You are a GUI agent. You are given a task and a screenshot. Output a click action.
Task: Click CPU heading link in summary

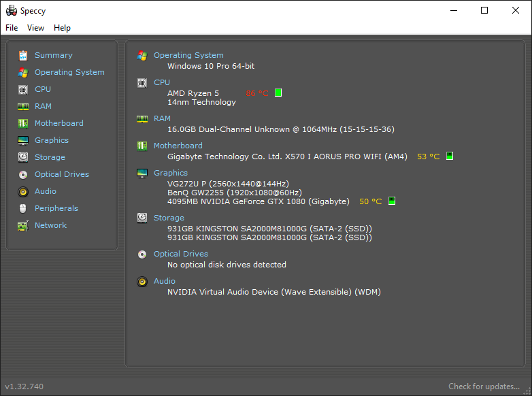(162, 82)
